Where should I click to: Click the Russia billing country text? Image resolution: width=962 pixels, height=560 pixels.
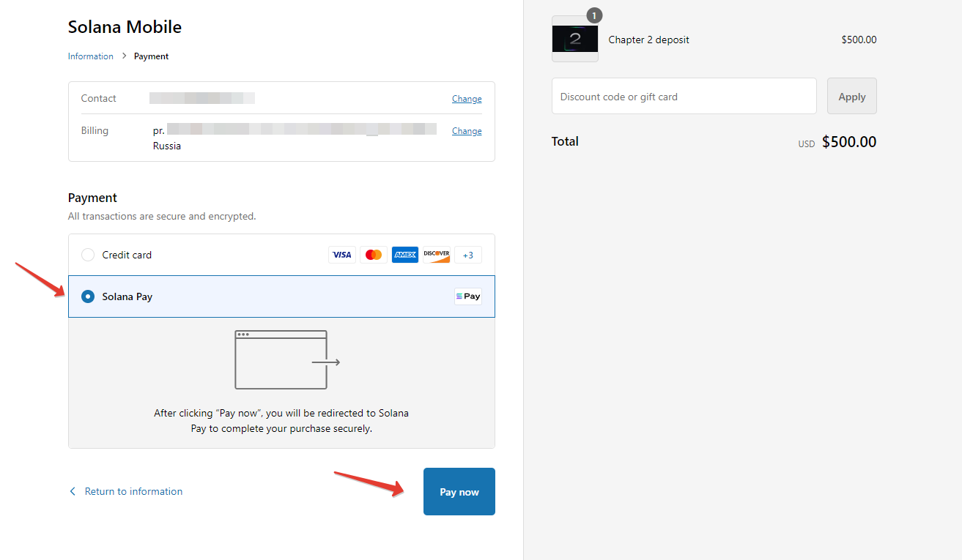(x=167, y=146)
